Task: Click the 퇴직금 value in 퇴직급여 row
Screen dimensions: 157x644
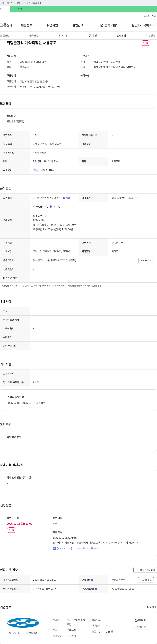Action: coord(115,251)
